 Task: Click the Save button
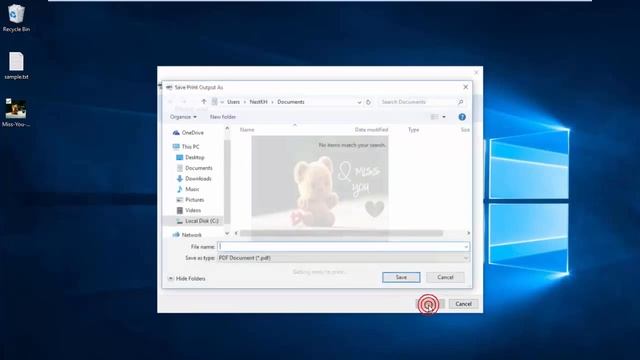[x=401, y=277]
